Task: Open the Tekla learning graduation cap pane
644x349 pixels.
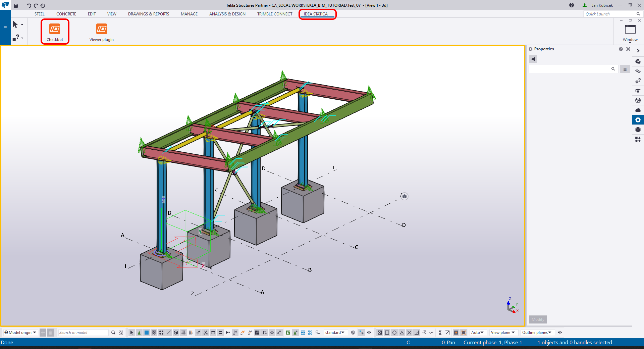Action: coord(638,91)
